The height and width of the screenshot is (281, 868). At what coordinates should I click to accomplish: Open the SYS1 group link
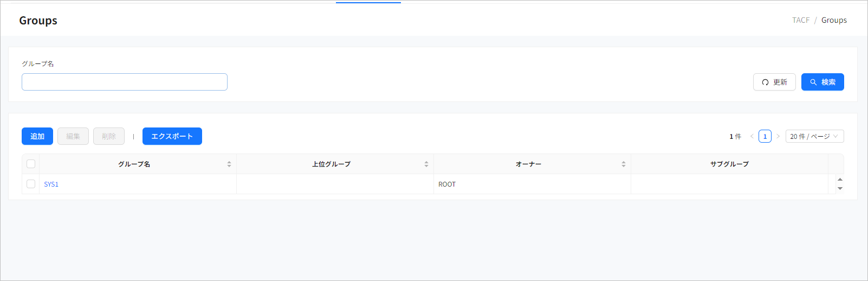click(51, 184)
